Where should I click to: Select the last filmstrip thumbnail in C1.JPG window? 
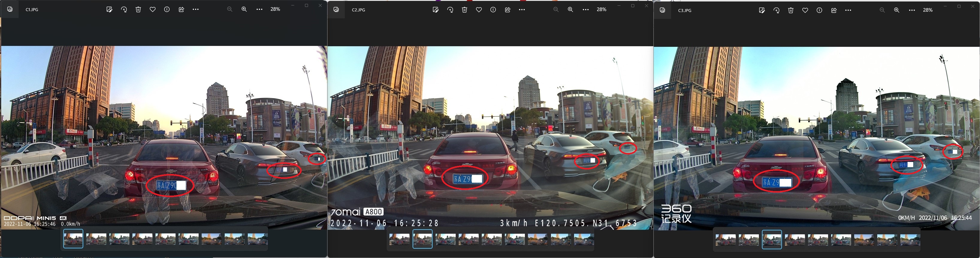(258, 239)
